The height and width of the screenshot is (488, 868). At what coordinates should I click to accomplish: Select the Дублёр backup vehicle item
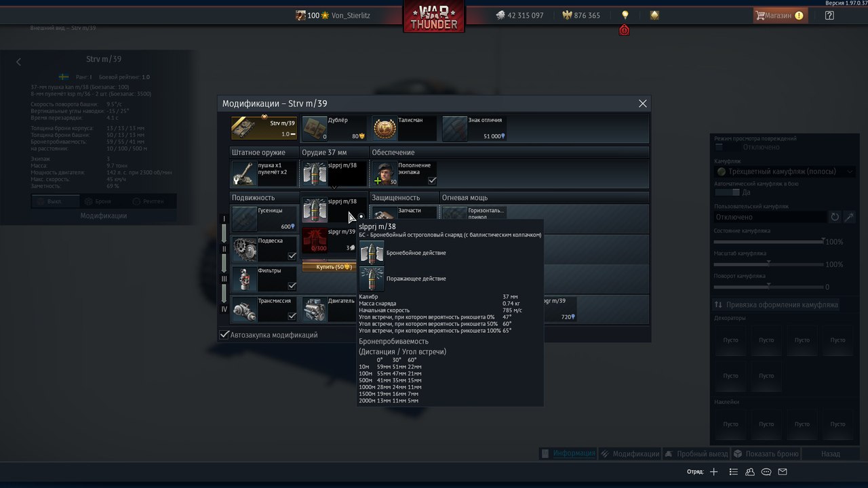point(334,128)
